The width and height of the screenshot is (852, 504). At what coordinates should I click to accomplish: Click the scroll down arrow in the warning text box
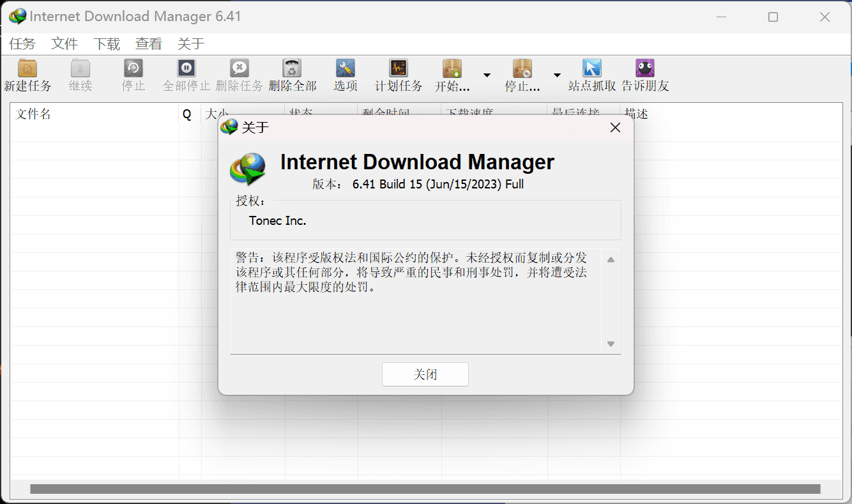[x=611, y=344]
